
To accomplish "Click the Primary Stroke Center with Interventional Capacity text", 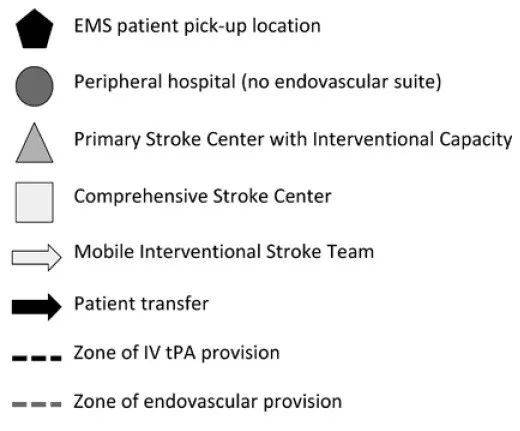I will (x=293, y=139).
